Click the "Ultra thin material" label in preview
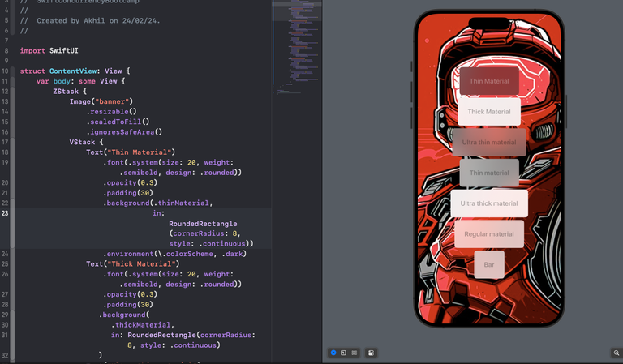 tap(489, 142)
